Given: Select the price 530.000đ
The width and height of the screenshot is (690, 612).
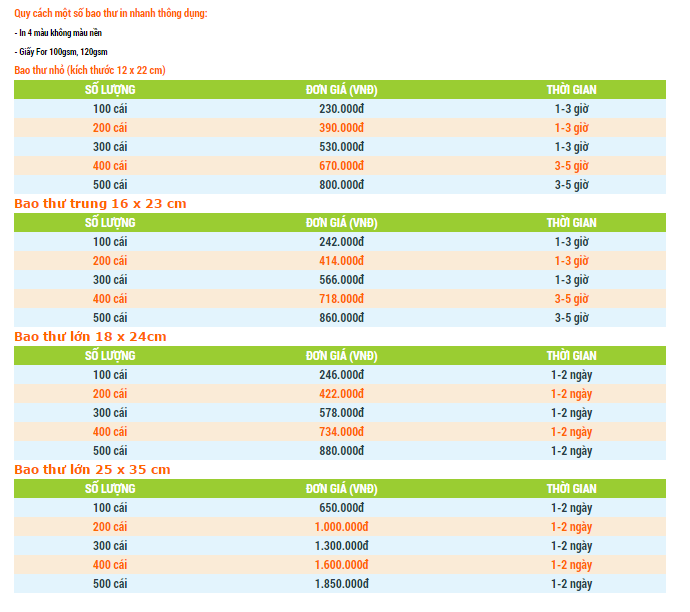Looking at the screenshot, I should point(342,147).
